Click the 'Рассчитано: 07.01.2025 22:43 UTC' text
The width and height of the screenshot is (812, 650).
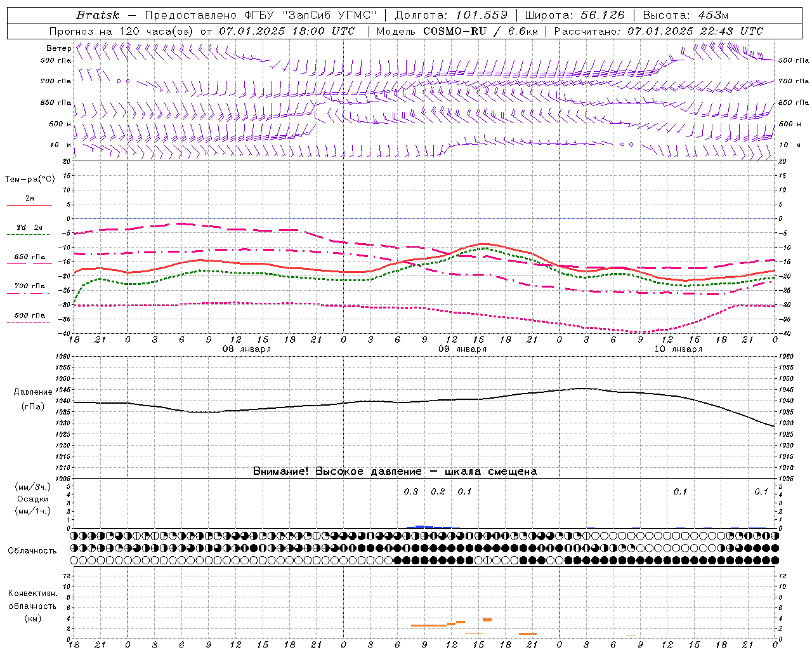tap(658, 31)
